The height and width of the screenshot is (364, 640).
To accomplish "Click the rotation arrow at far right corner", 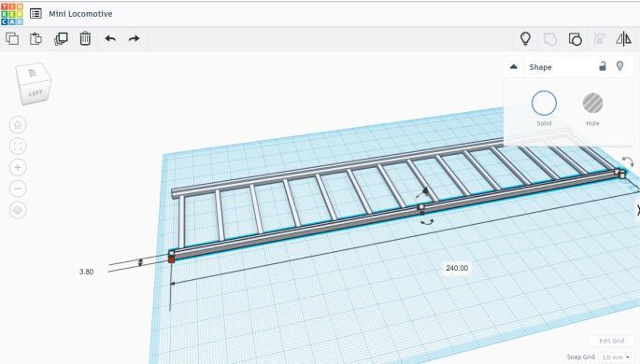I will pyautogui.click(x=628, y=161).
